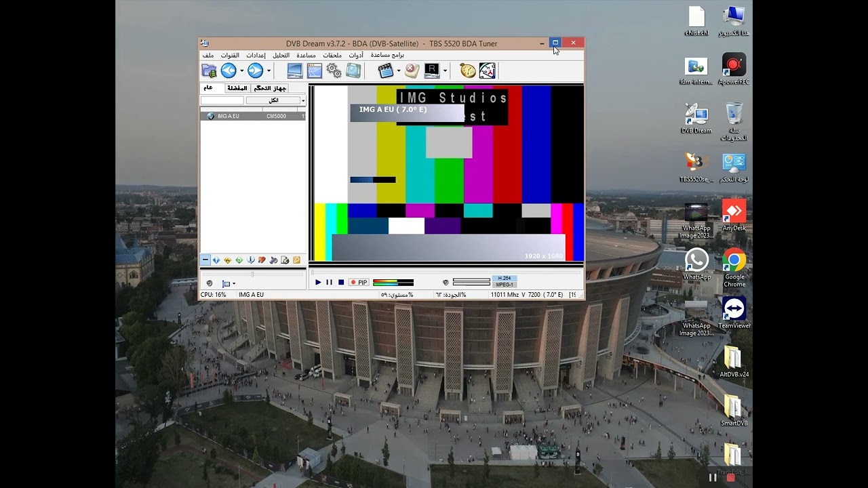Click the monitor display icon in toolbar
This screenshot has width=868, height=488.
click(295, 70)
